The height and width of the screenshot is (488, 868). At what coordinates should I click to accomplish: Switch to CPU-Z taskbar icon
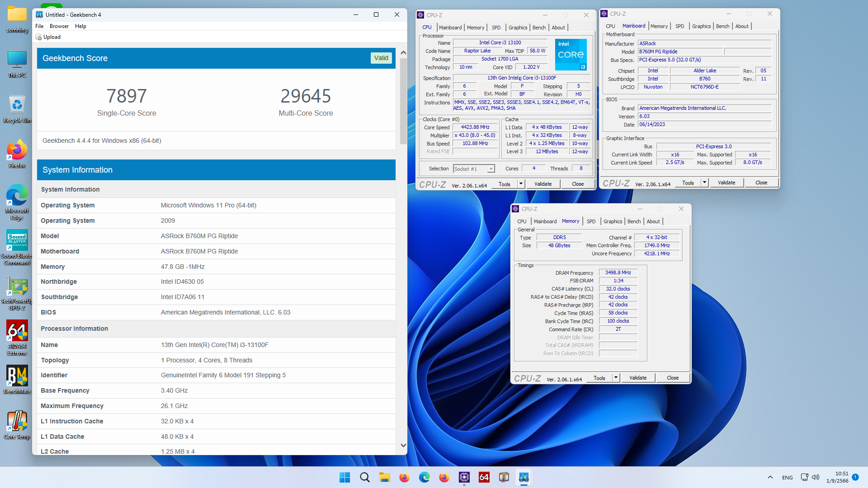pos(464,477)
